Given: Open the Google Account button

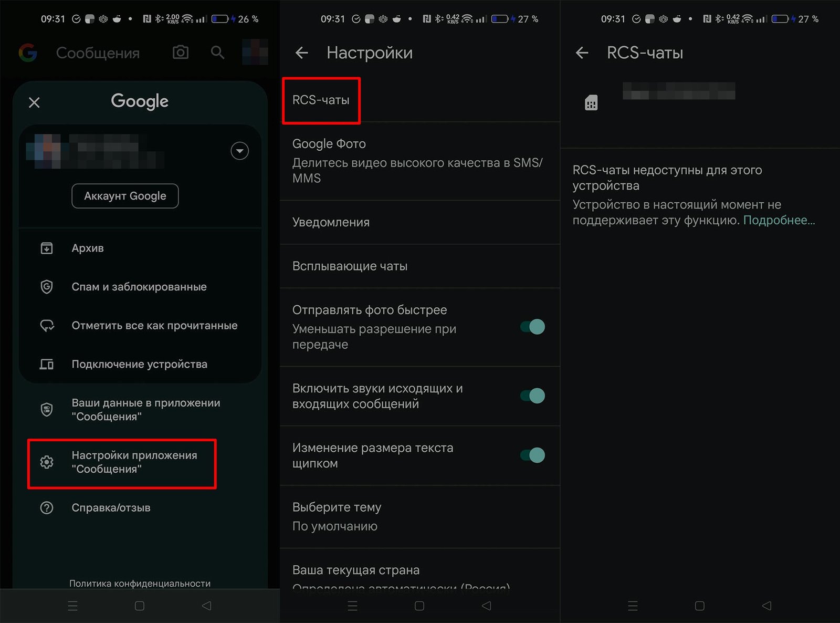Looking at the screenshot, I should 125,196.
